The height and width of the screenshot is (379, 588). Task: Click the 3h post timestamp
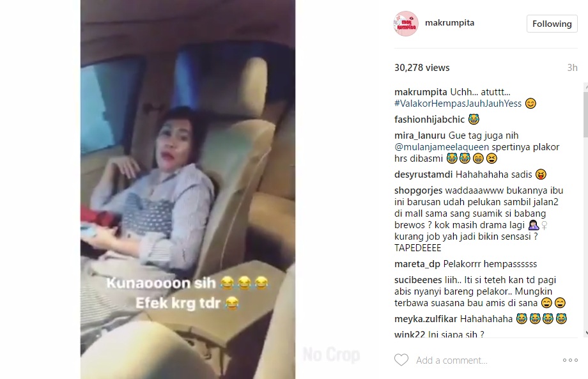click(x=572, y=68)
